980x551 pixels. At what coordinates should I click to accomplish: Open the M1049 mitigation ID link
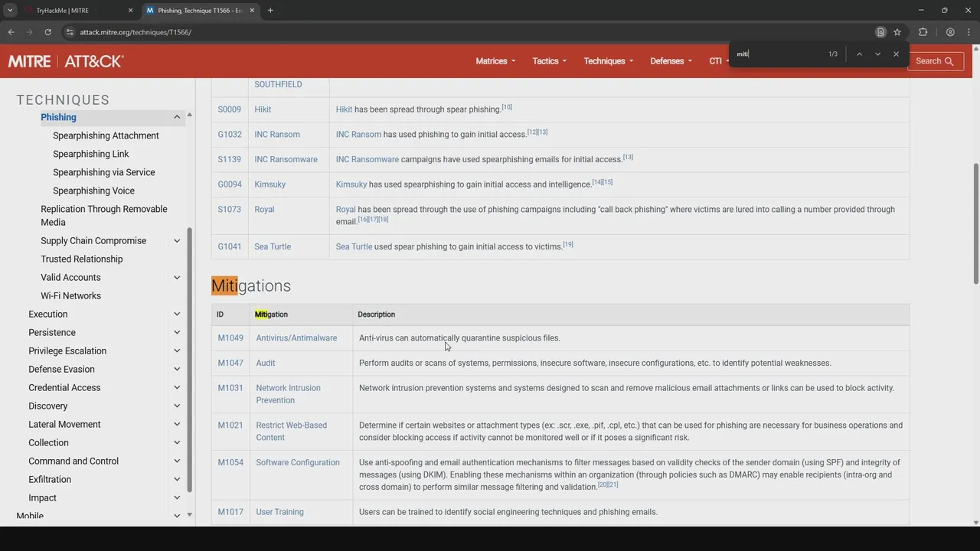[x=230, y=338]
